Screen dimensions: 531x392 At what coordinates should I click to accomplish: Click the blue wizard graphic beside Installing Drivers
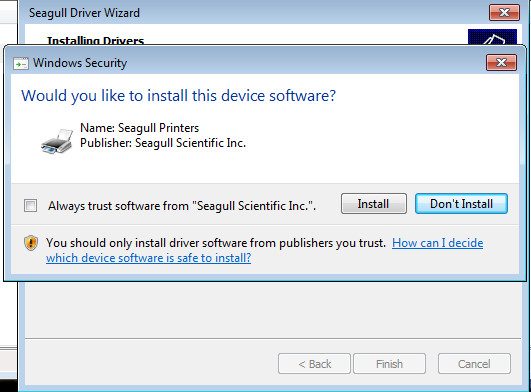click(492, 37)
